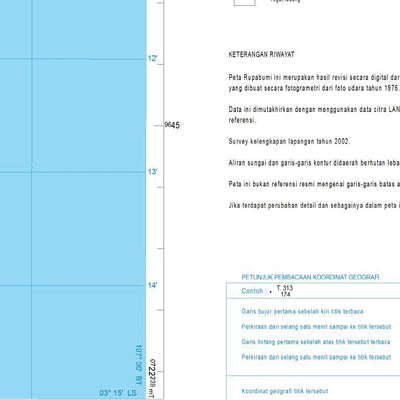
Task: Click PETUNJUK PEMBACAAN KOORDINAT GEOGRAFI heading
Action: (310, 277)
